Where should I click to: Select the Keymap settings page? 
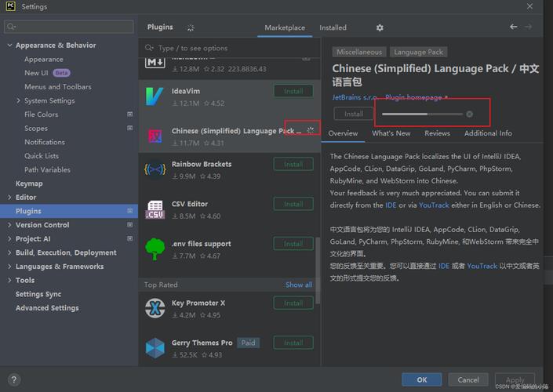[x=29, y=183]
